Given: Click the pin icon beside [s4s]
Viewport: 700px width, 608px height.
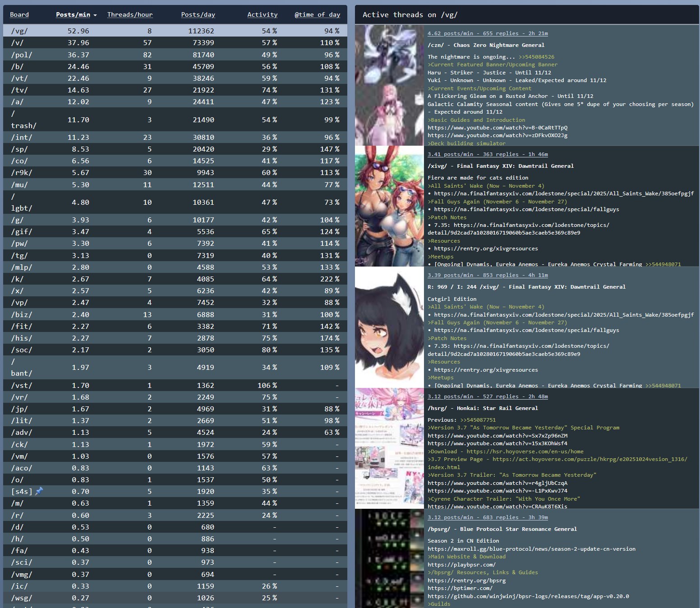Looking at the screenshot, I should (x=39, y=491).
